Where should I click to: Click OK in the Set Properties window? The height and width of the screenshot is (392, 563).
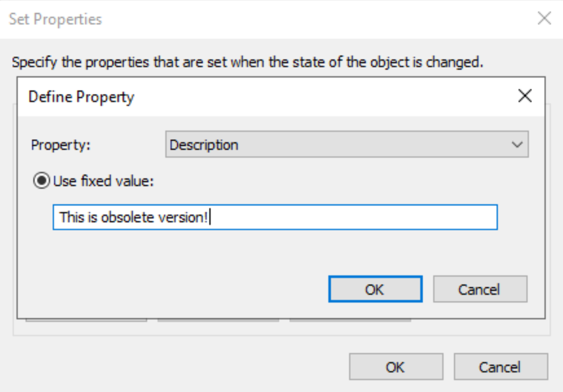396,367
